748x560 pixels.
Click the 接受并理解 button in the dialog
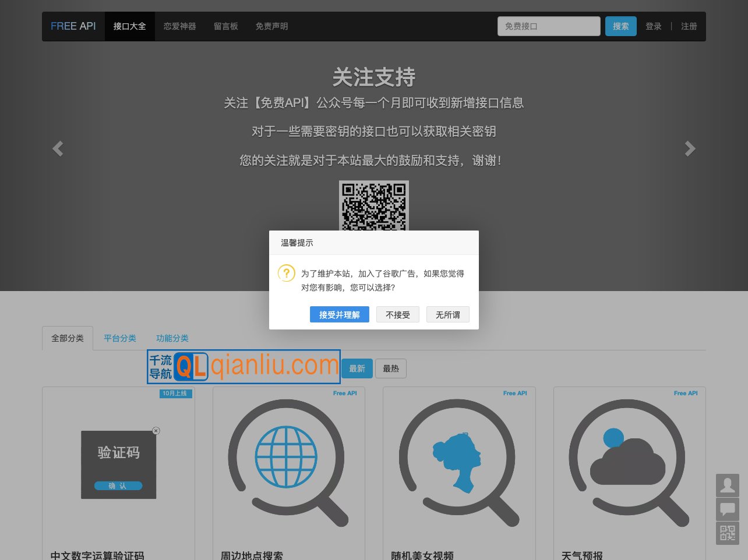pyautogui.click(x=339, y=314)
